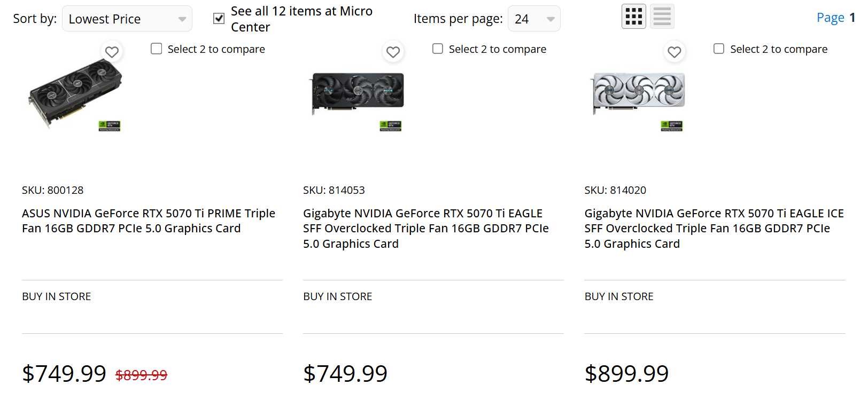Check compare box for Gigabyte EAGLE SFF
This screenshot has height=416, width=868.
[x=438, y=49]
